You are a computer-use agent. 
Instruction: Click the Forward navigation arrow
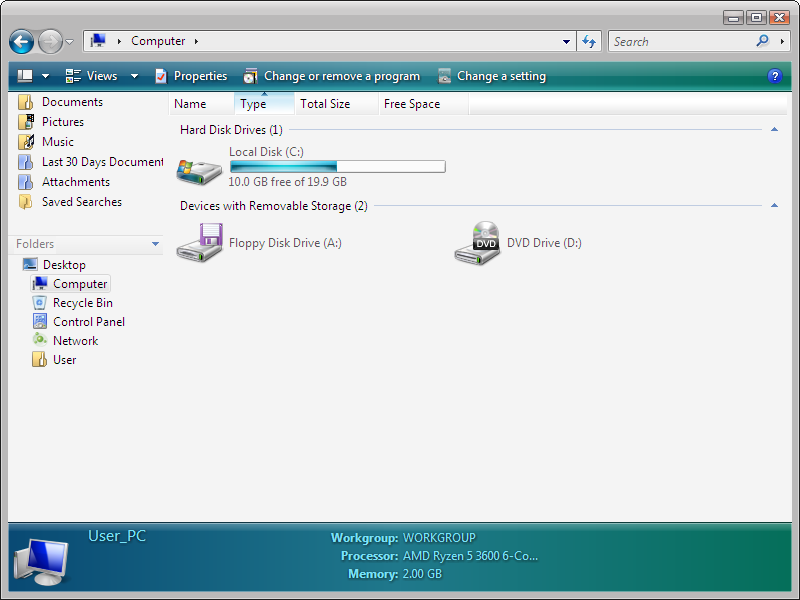coord(50,41)
